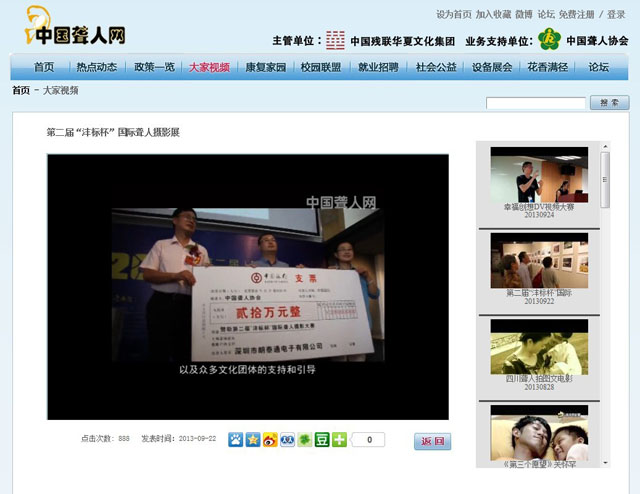The height and width of the screenshot is (494, 640).
Task: Click date 20130922 under second thumbnail
Action: [539, 301]
